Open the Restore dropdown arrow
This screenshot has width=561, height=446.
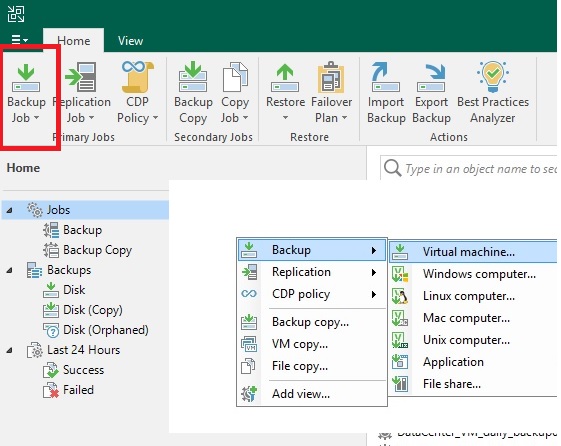(x=285, y=118)
